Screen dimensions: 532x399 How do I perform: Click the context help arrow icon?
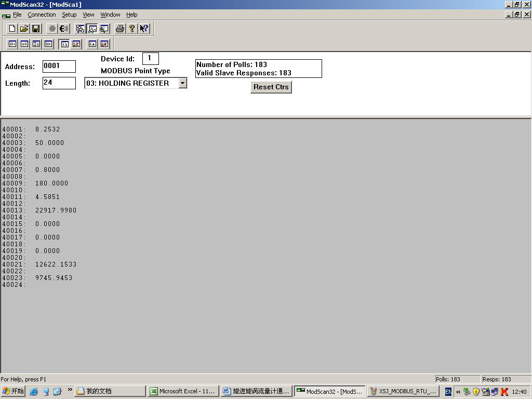[x=144, y=29]
